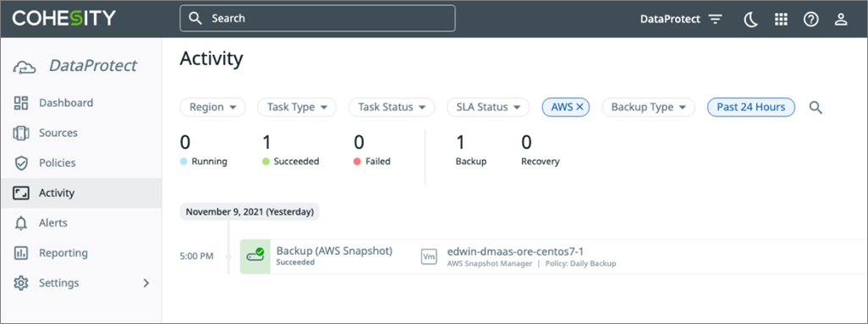
Task: Click the DataProtect cloud icon in sidebar
Action: [x=25, y=67]
